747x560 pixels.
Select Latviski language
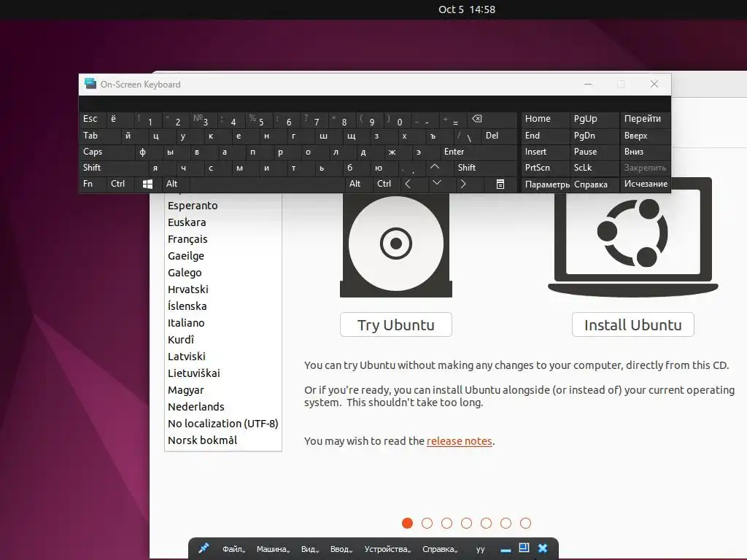point(223,356)
